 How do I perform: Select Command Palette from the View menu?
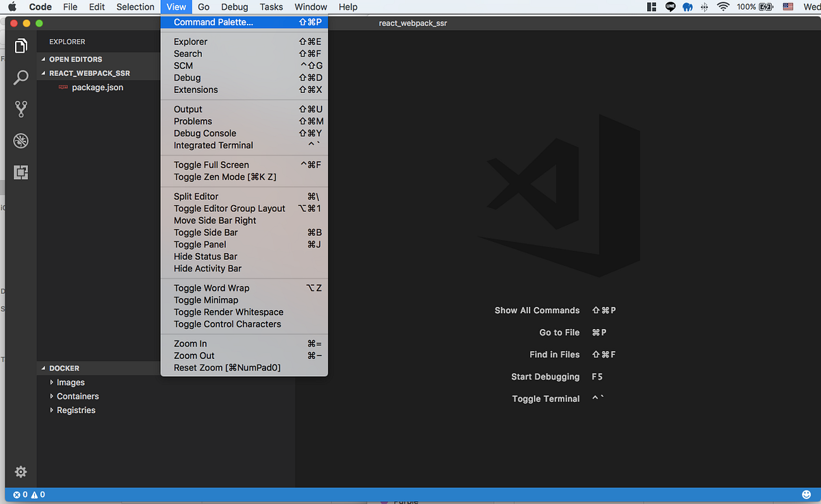[x=213, y=22]
